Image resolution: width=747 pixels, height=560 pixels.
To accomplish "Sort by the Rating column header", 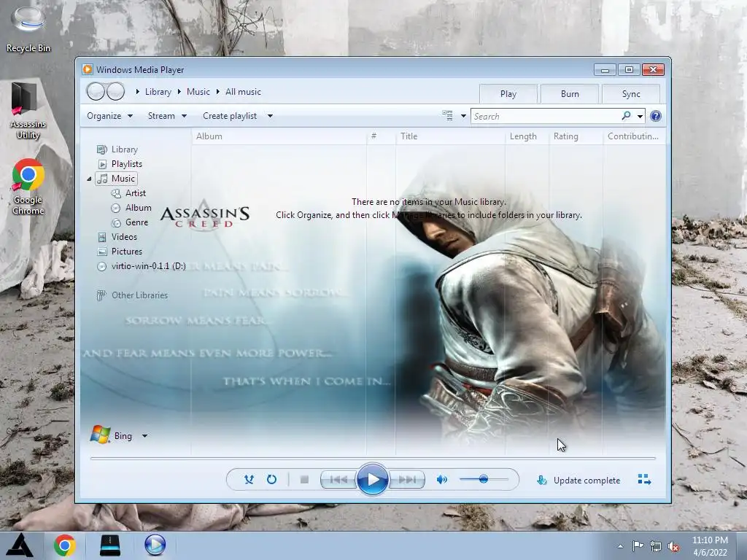I will pos(576,136).
